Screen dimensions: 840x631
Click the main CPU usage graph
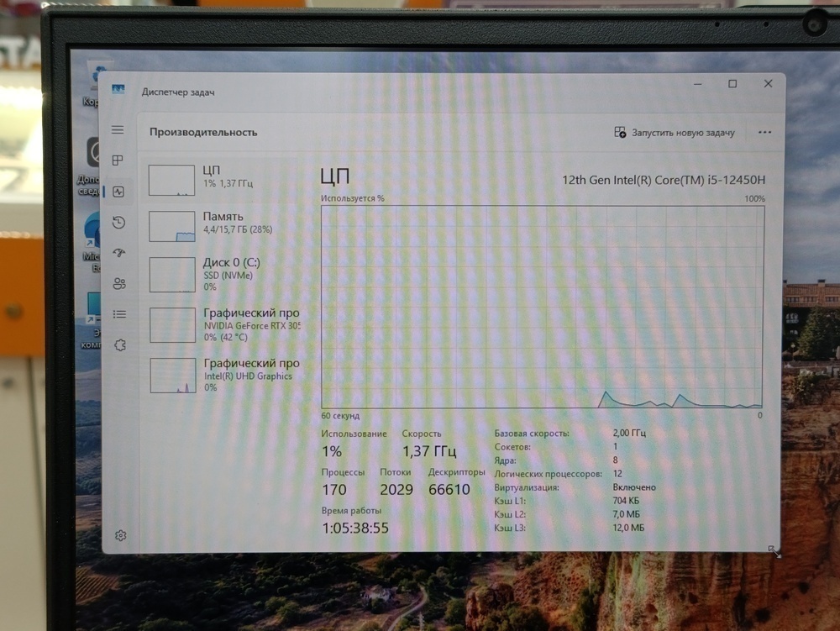pos(542,307)
